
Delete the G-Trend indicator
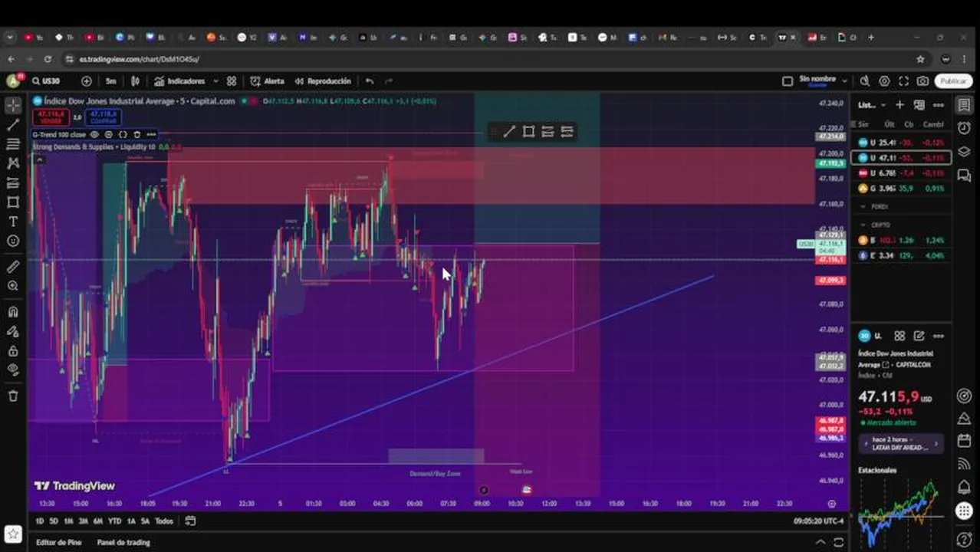pos(136,134)
